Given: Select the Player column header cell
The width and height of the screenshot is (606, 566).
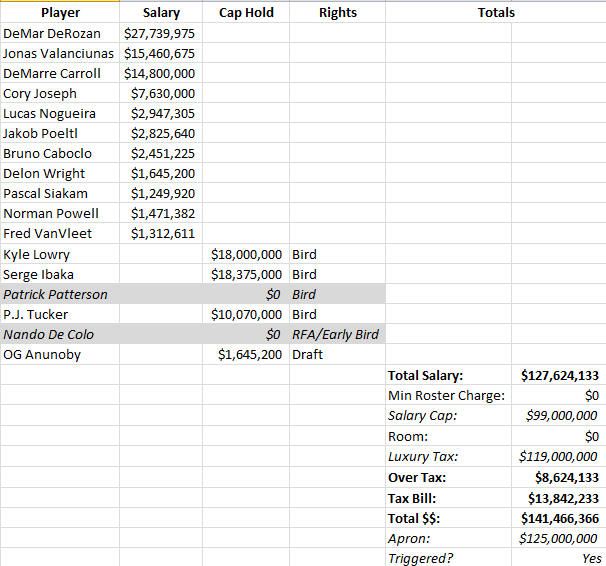Looking at the screenshot, I should click(60, 13).
